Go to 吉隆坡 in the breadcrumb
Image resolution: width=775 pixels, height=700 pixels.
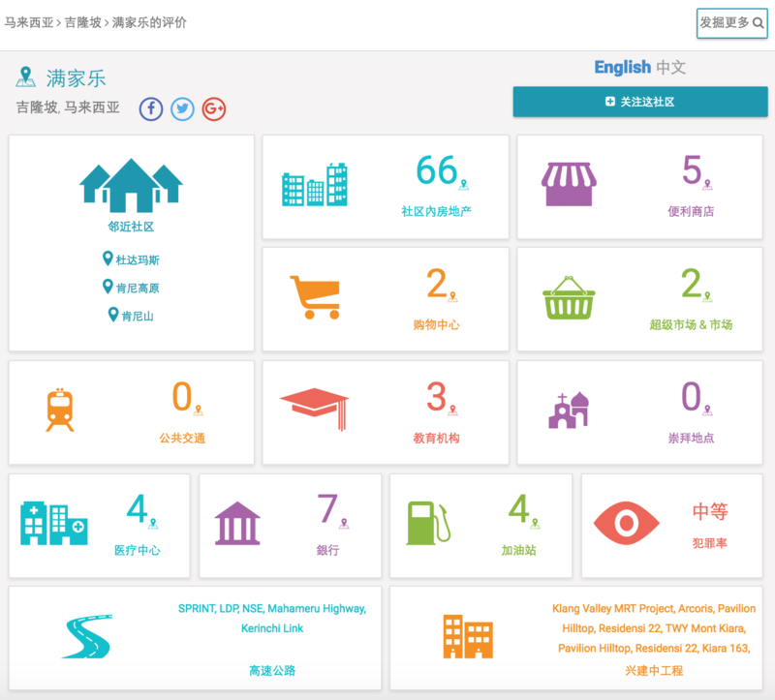tap(82, 22)
